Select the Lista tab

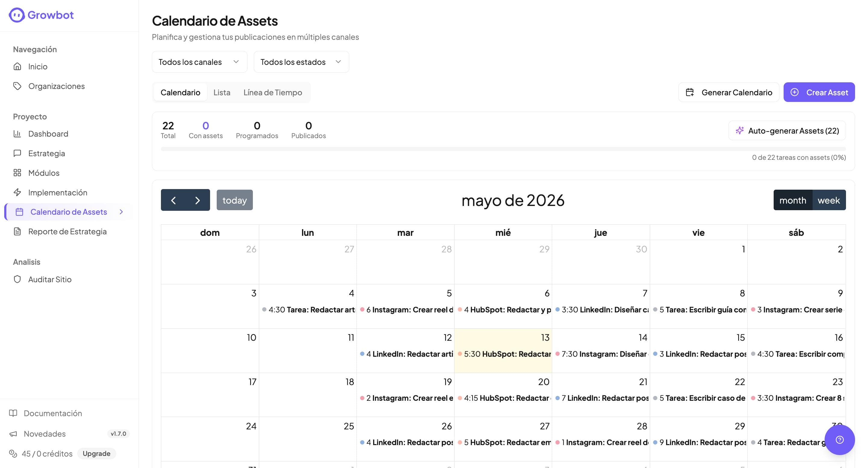(222, 92)
